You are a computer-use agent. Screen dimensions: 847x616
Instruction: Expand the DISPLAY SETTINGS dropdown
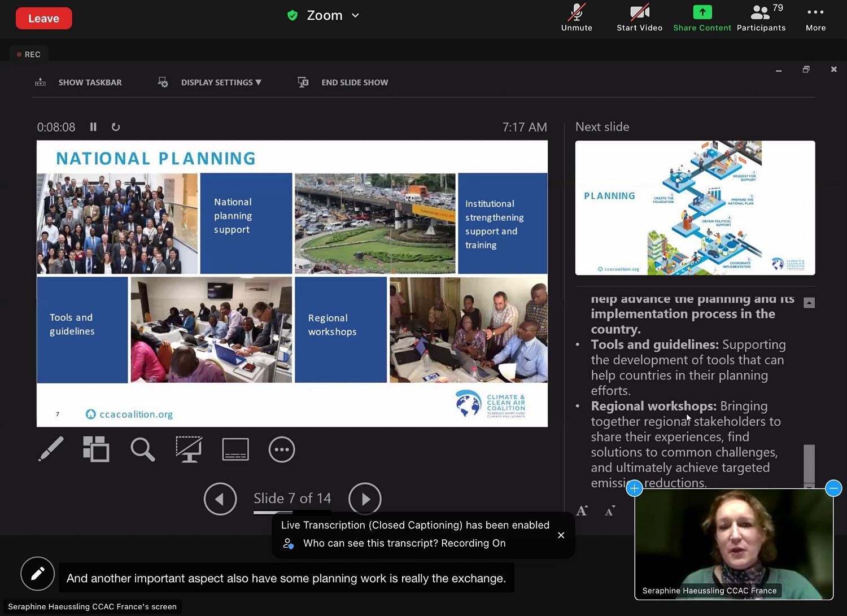tap(209, 82)
